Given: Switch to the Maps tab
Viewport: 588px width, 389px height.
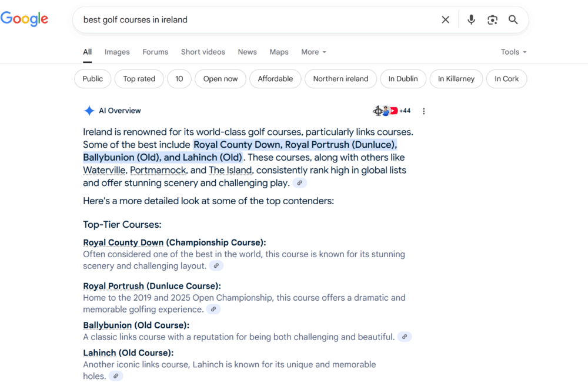Looking at the screenshot, I should (279, 52).
